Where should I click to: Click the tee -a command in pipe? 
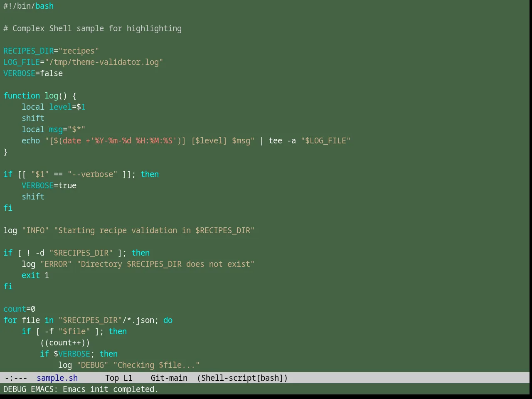click(x=282, y=140)
